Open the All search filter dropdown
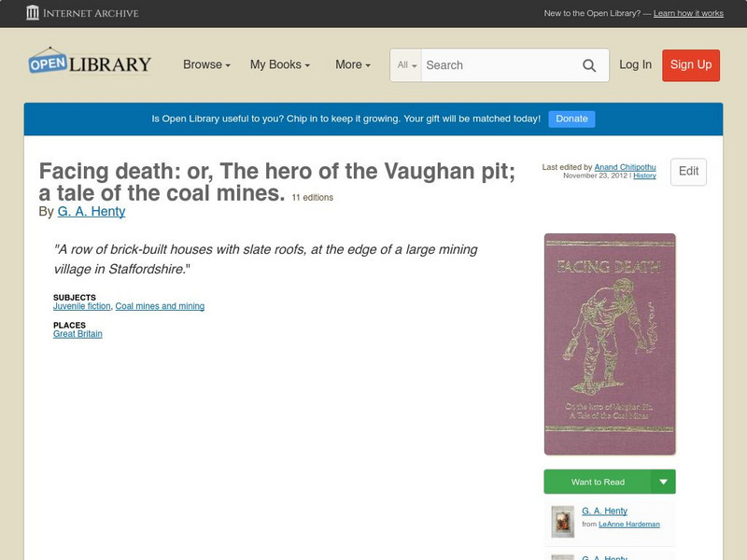 tap(406, 65)
